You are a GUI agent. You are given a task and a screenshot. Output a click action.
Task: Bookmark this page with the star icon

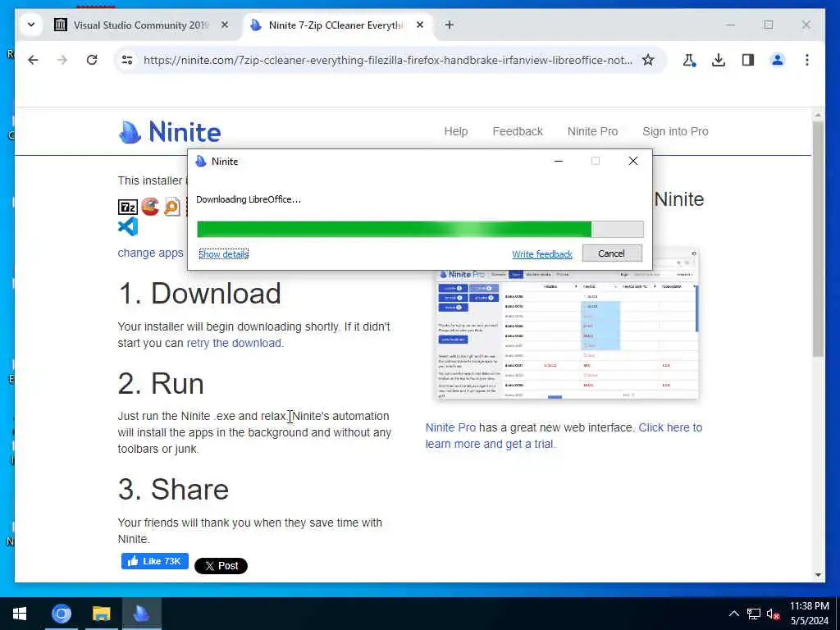click(648, 60)
